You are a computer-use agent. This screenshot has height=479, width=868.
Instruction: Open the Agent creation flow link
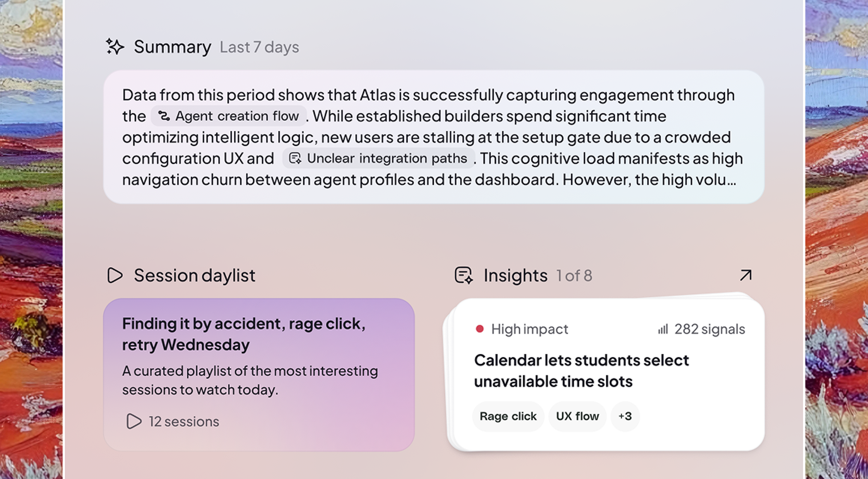(237, 116)
